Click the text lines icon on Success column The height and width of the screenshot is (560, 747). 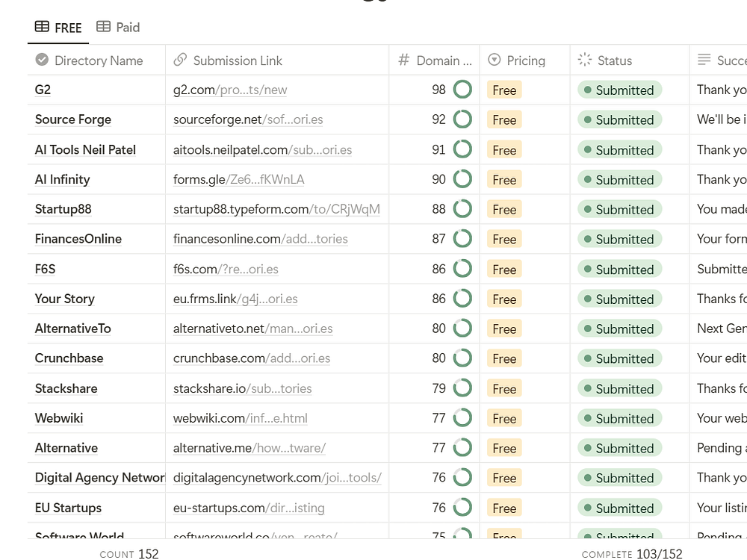pyautogui.click(x=704, y=60)
